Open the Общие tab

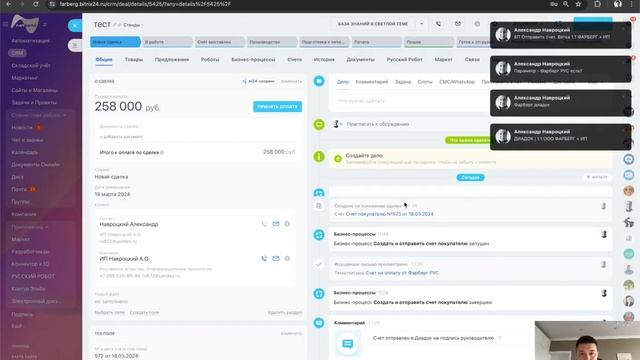coord(104,60)
